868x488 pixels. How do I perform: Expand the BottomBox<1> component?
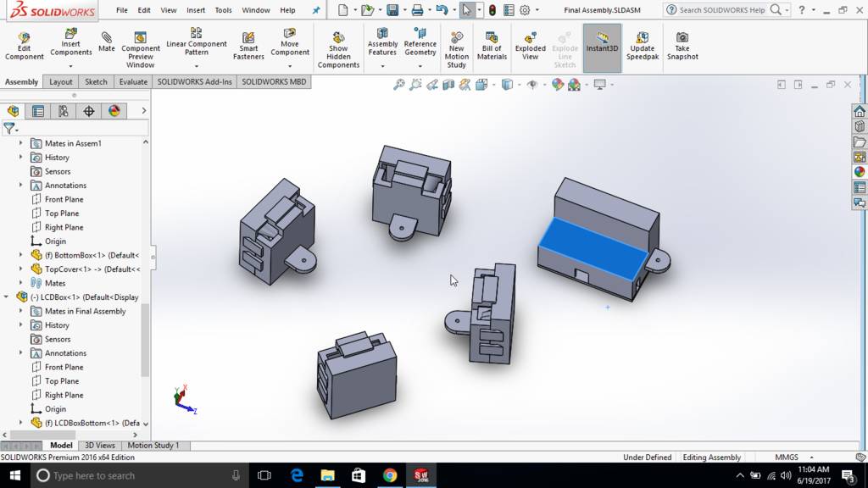[x=21, y=255]
